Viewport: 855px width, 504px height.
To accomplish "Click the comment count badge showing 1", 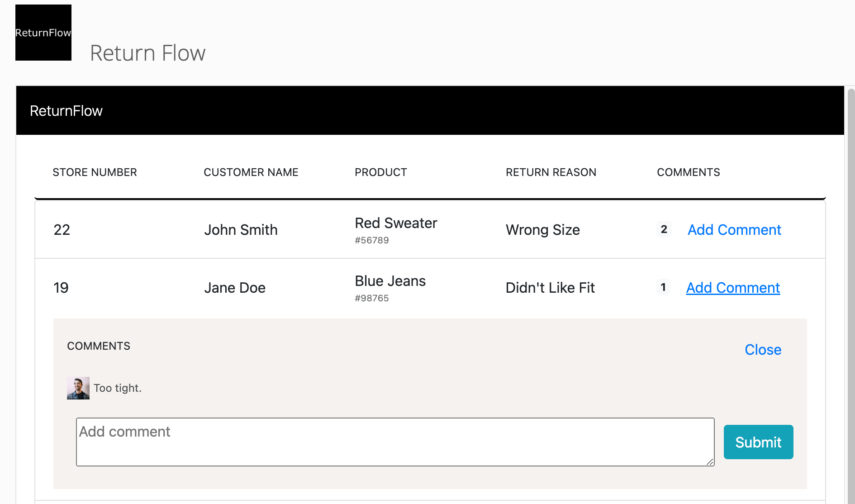I will click(663, 287).
